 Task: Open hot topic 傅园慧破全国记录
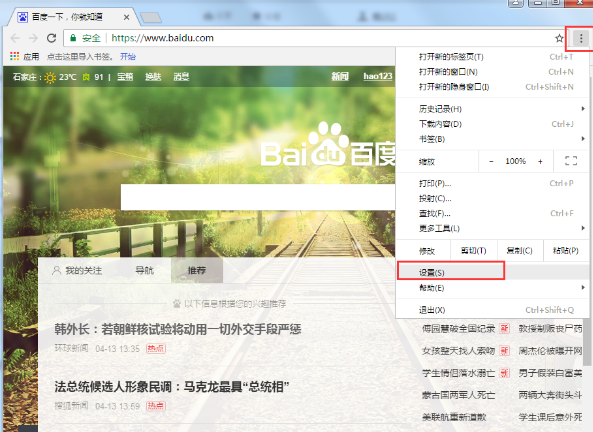pyautogui.click(x=458, y=329)
